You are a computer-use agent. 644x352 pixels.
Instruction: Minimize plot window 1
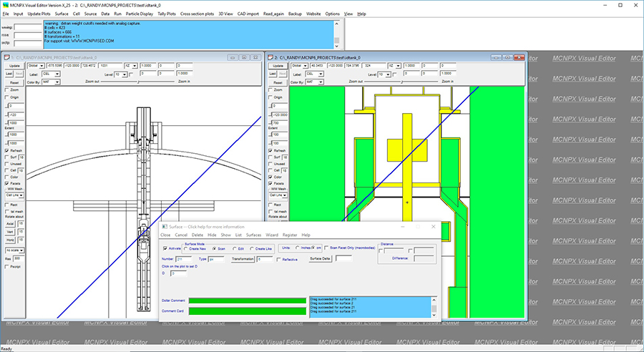click(232, 57)
